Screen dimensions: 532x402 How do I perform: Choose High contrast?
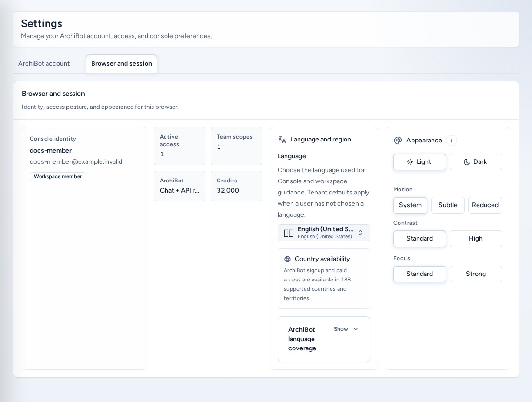tap(476, 239)
